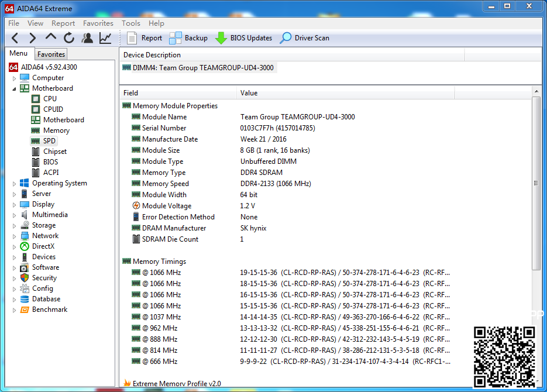Go up one level with Up arrow
The width and height of the screenshot is (547, 392).
[x=51, y=38]
